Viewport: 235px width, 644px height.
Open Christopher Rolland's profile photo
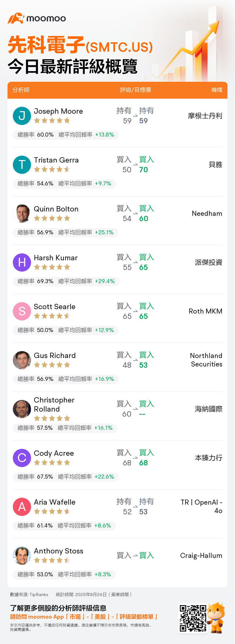pyautogui.click(x=22, y=409)
